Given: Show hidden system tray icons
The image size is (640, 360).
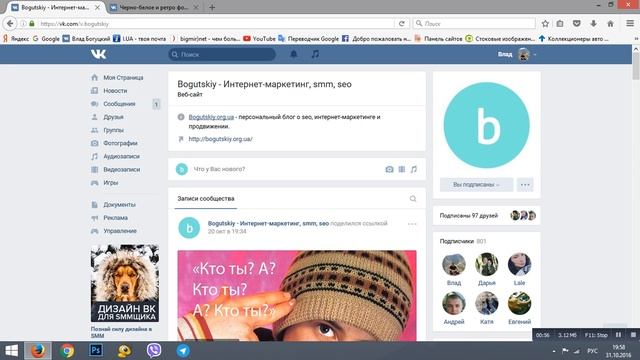Looking at the screenshot, I should (554, 351).
